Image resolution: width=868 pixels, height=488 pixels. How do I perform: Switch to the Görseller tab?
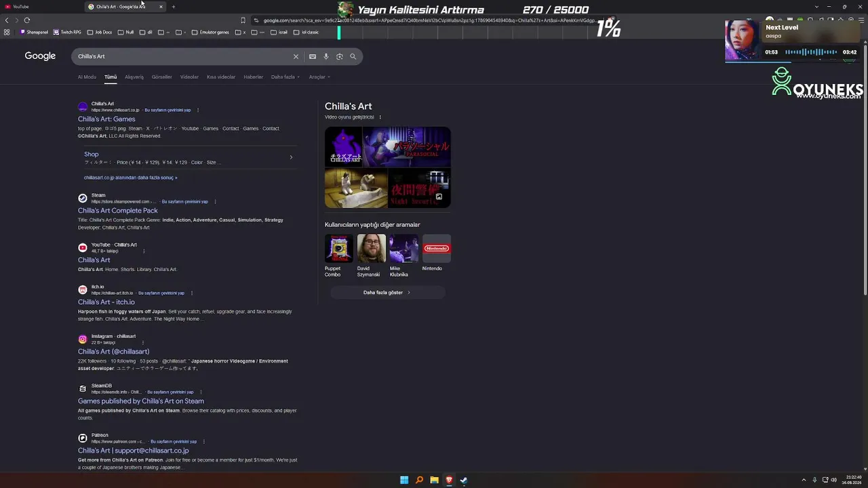162,77
